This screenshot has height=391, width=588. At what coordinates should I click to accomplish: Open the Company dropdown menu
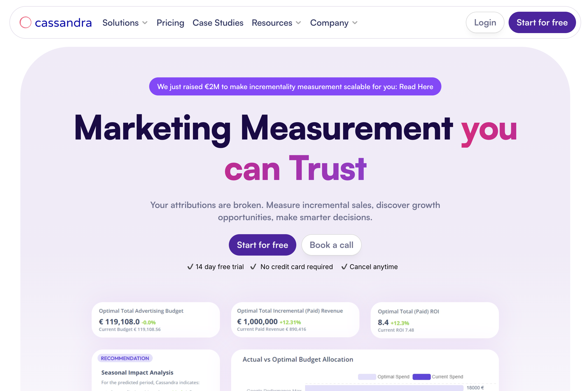[x=334, y=23]
